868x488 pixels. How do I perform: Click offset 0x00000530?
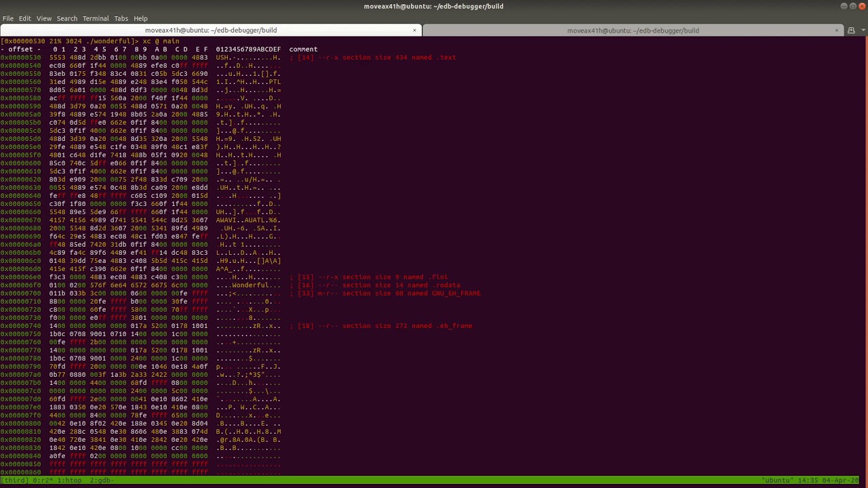pyautogui.click(x=20, y=58)
